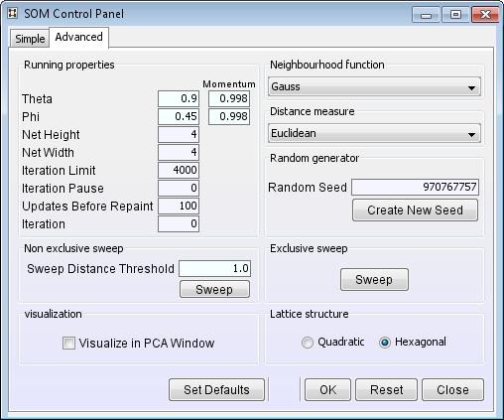Select the Quadratic lattice structure
Screen dimensions: 504x420
[308, 343]
